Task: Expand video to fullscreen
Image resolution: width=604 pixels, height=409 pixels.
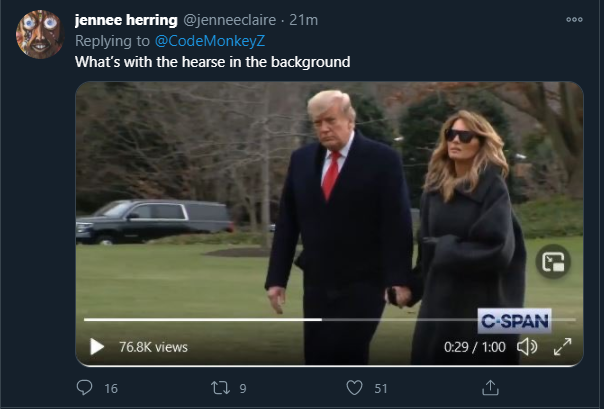Action: pos(562,347)
